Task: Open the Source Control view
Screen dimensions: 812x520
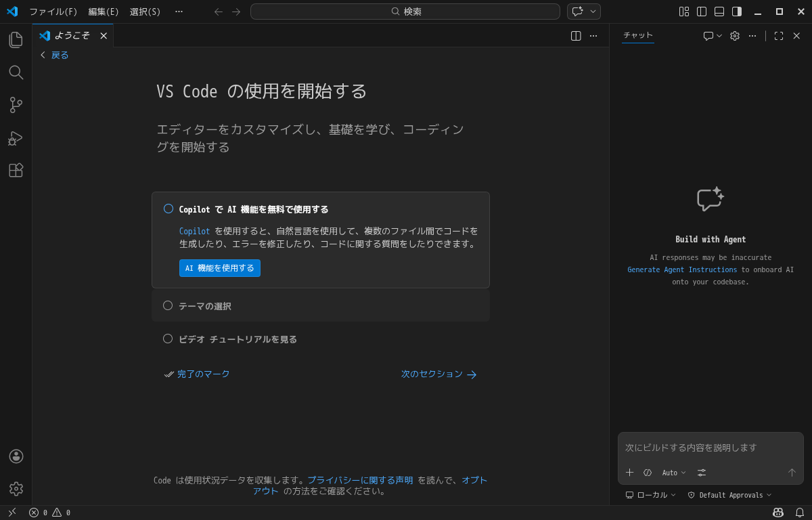Action: coord(16,105)
